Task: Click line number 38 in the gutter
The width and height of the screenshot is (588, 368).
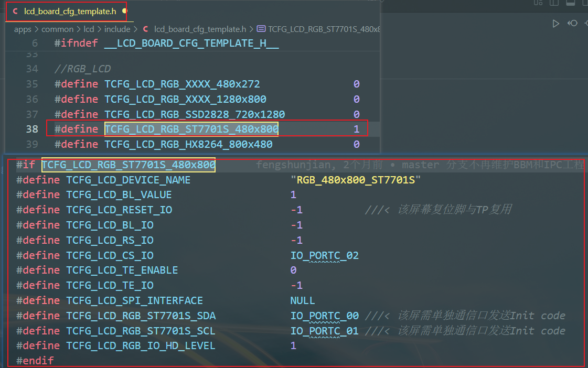Action: pos(32,129)
